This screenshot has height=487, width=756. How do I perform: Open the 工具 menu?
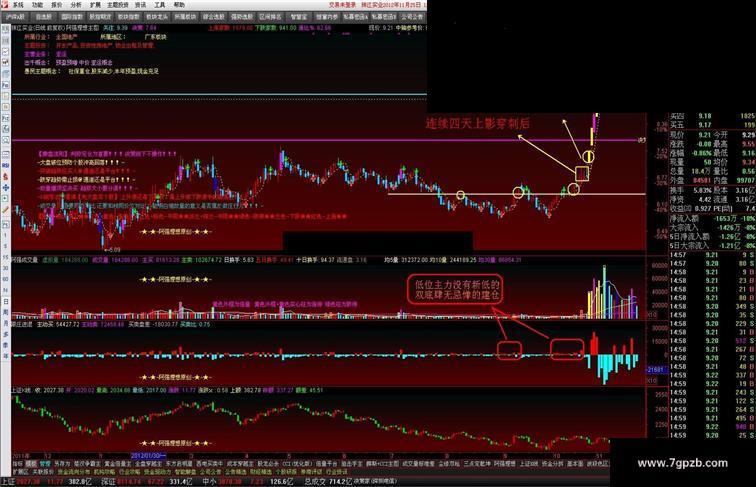pyautogui.click(x=160, y=5)
